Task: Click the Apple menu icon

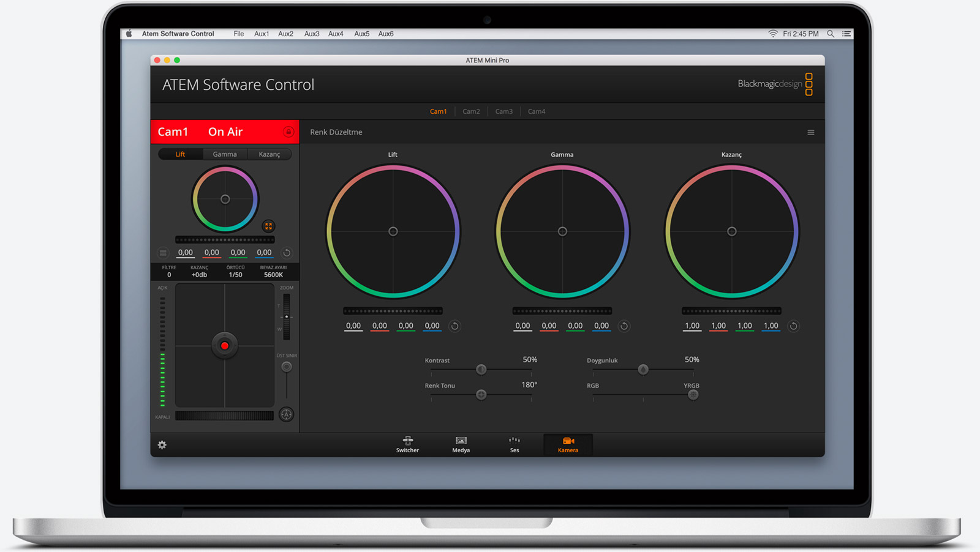Action: coord(129,34)
